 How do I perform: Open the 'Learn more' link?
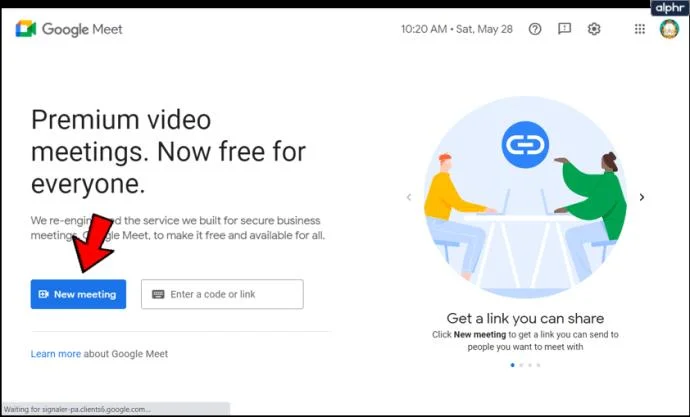point(56,354)
